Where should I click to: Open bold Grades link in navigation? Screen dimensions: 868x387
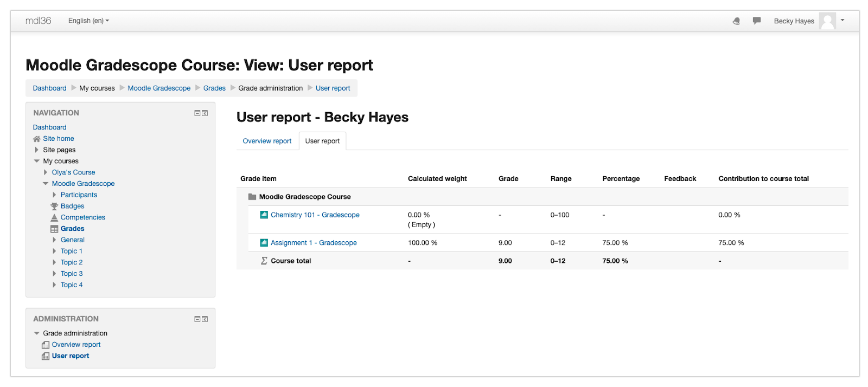[72, 229]
